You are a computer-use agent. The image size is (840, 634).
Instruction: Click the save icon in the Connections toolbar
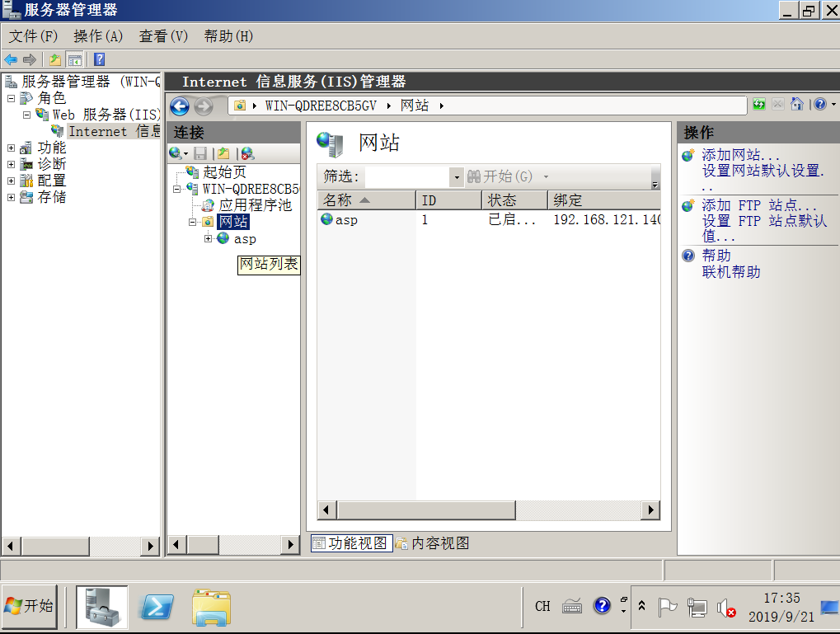tap(200, 154)
